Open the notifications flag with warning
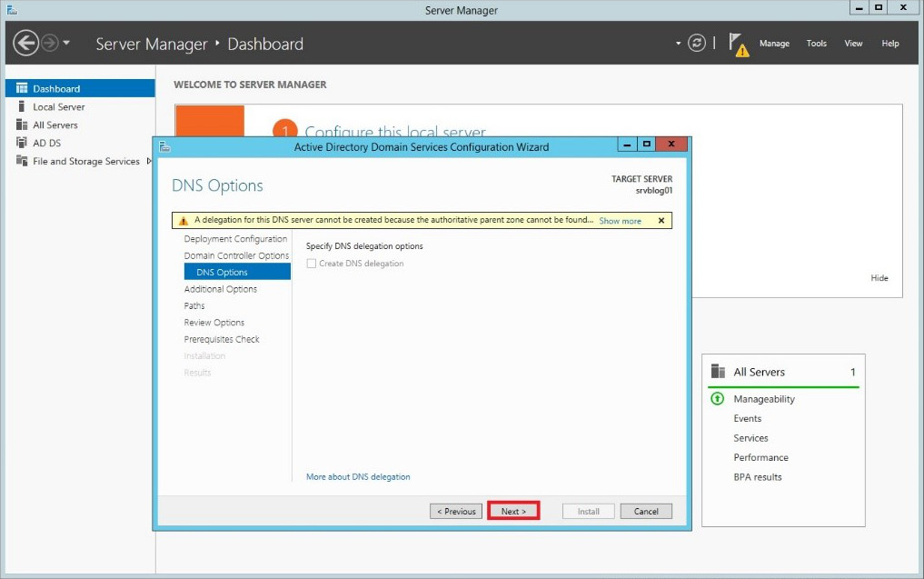924x579 pixels. pos(738,45)
